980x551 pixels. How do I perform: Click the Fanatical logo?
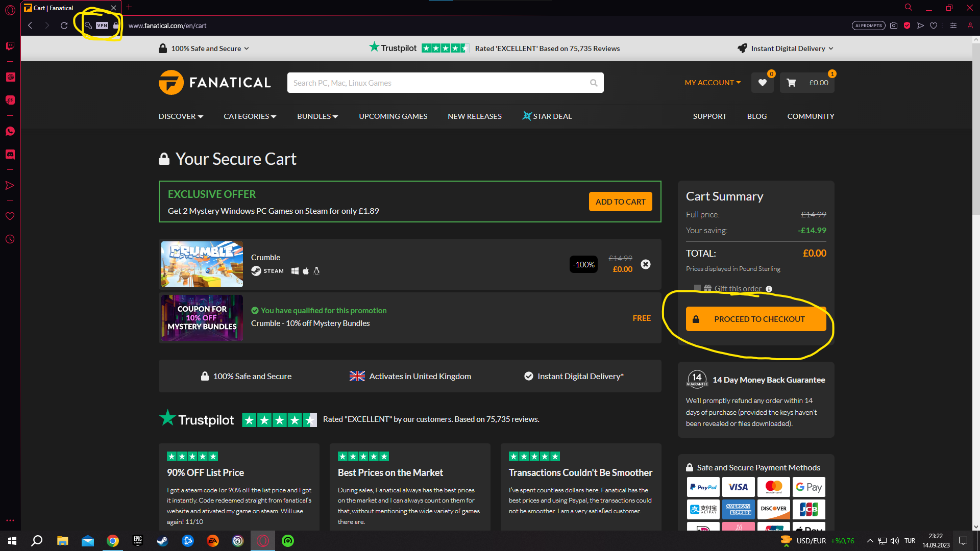215,83
